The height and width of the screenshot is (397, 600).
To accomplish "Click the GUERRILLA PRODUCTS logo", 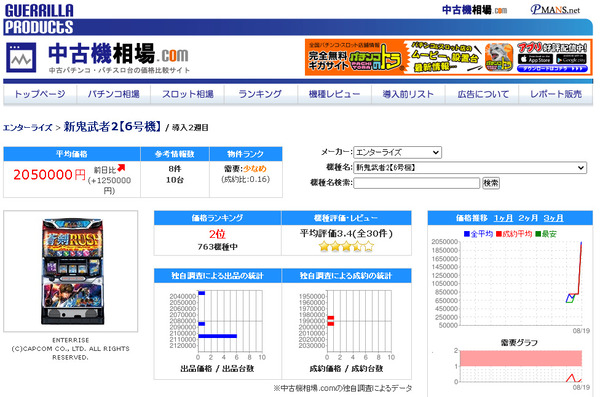I will (x=39, y=19).
